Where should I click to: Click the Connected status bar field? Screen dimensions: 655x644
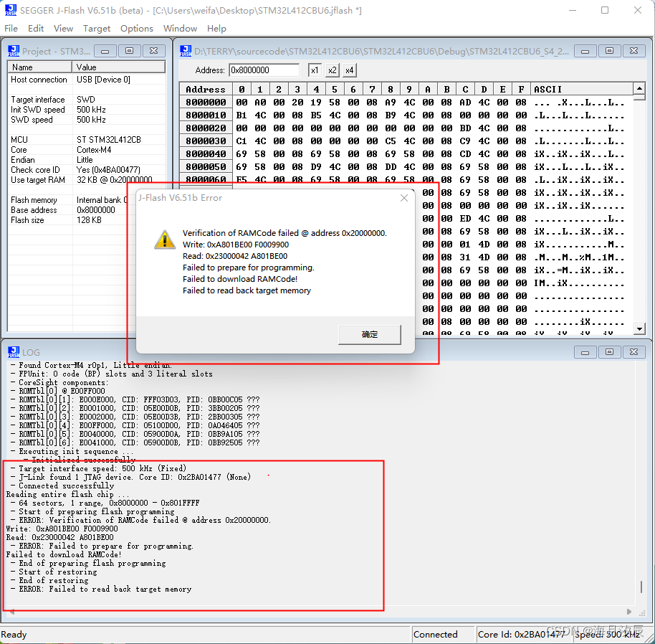tap(443, 635)
